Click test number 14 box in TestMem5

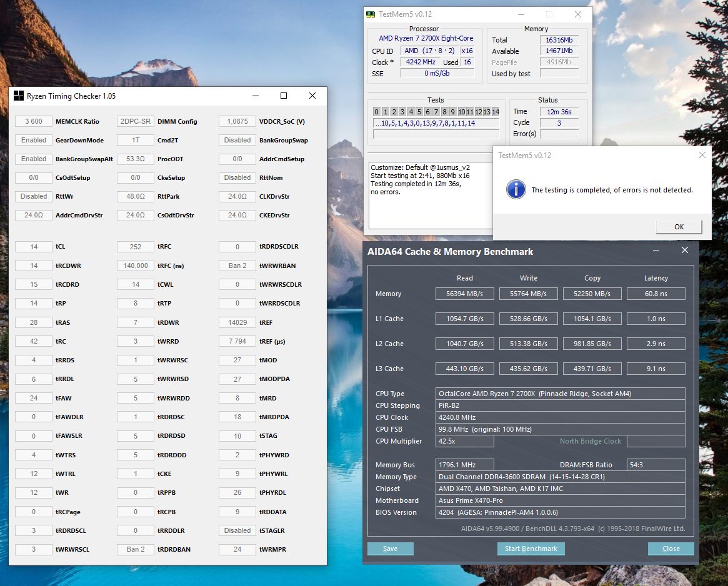click(496, 111)
